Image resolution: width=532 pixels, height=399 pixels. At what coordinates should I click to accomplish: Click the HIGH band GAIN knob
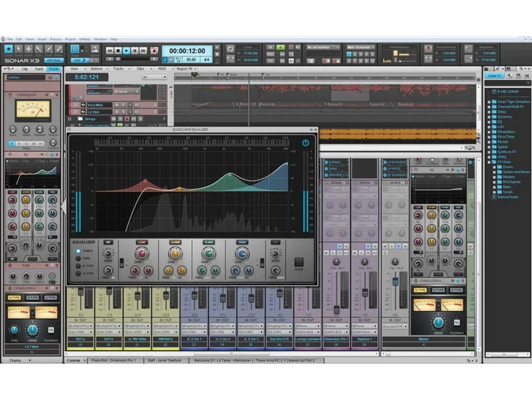click(242, 254)
